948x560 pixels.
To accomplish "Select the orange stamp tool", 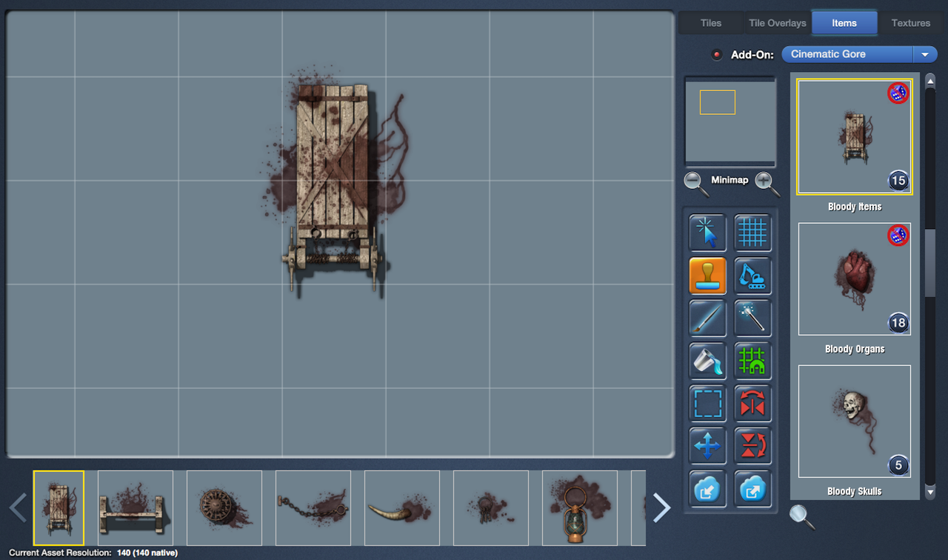I will coord(707,276).
